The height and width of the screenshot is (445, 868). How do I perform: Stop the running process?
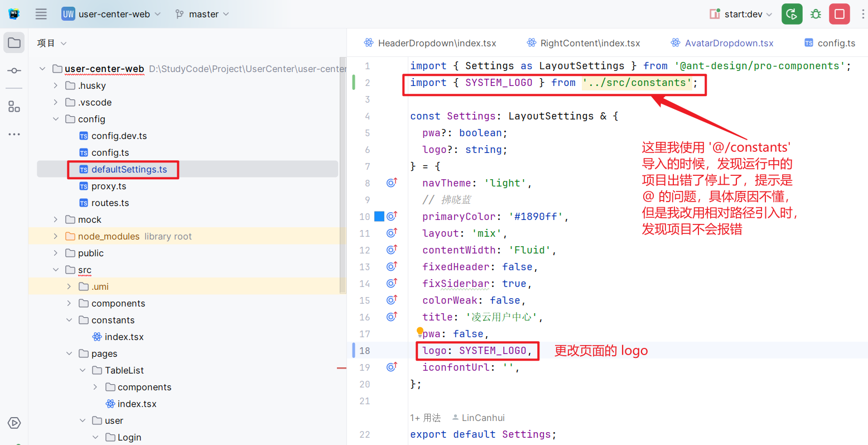click(839, 14)
